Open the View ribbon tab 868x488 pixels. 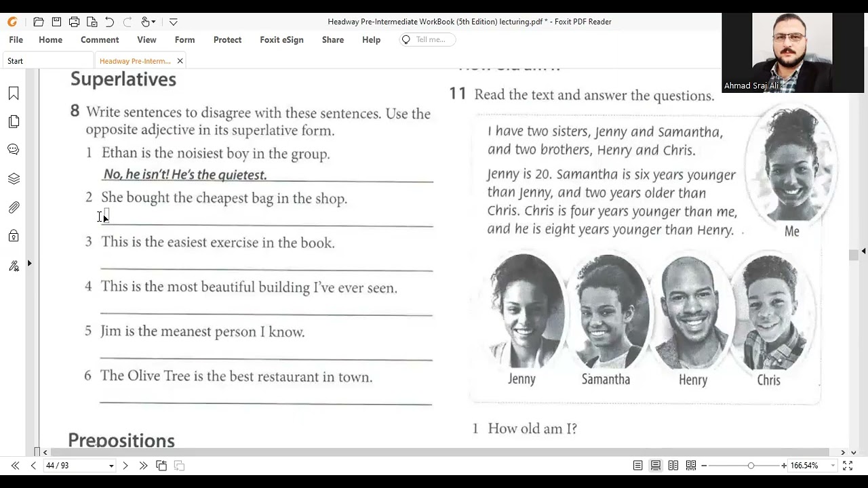point(146,40)
